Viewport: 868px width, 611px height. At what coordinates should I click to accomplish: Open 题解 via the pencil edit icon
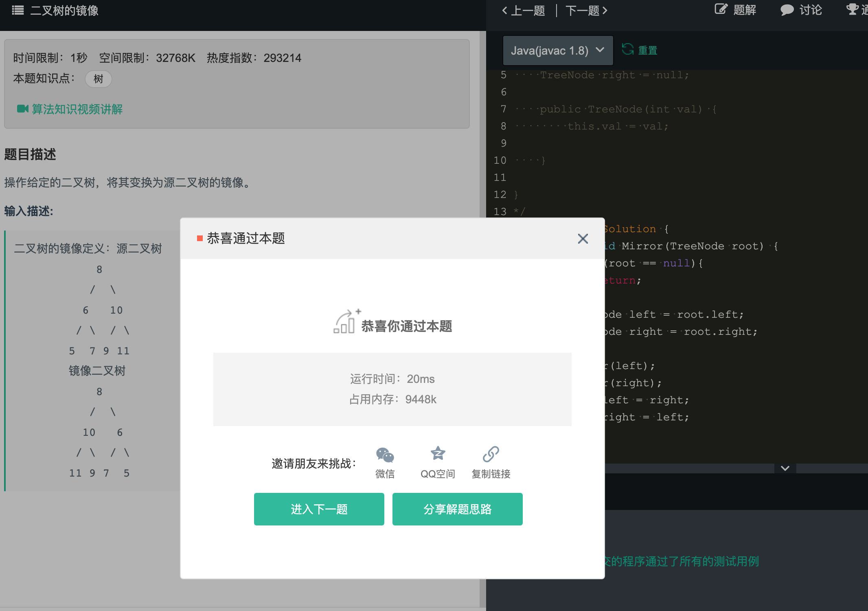click(721, 9)
